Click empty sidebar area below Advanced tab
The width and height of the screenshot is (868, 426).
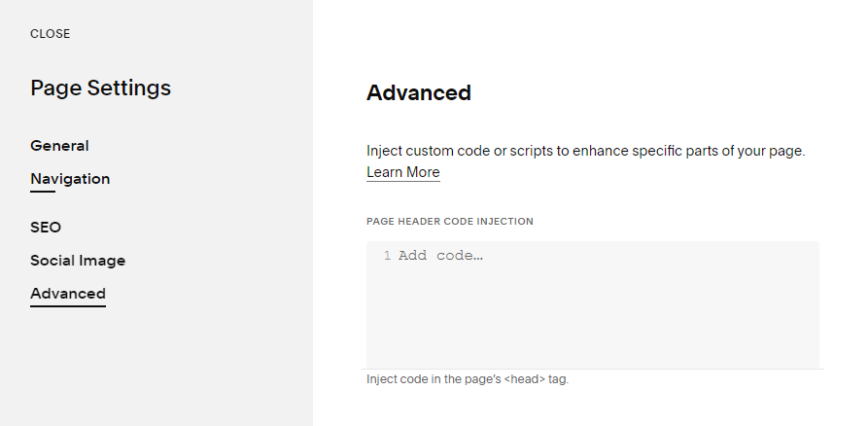[156, 370]
